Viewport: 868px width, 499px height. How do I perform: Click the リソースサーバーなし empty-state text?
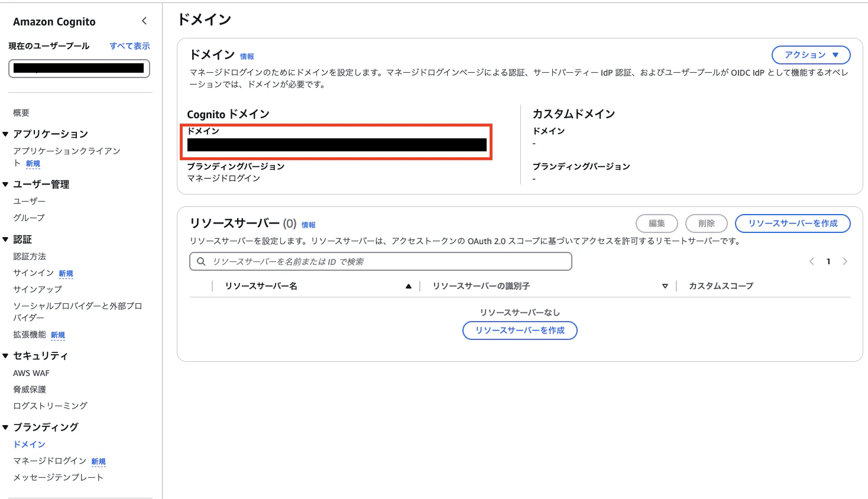click(520, 313)
